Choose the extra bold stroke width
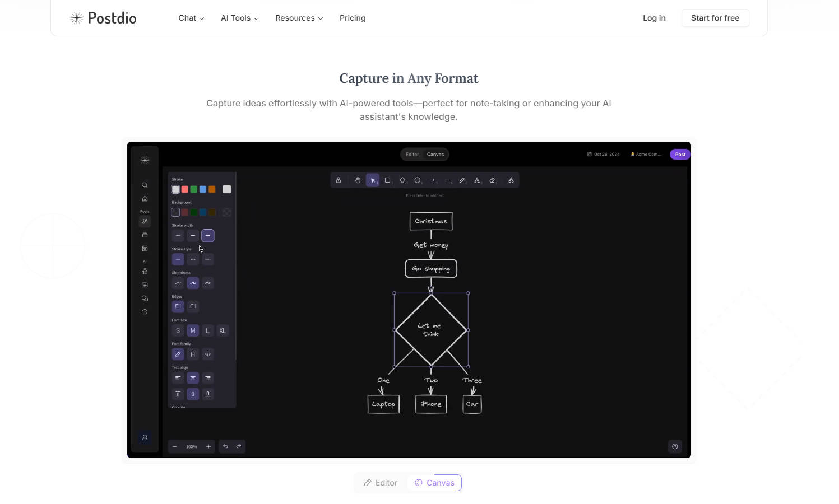 [208, 236]
